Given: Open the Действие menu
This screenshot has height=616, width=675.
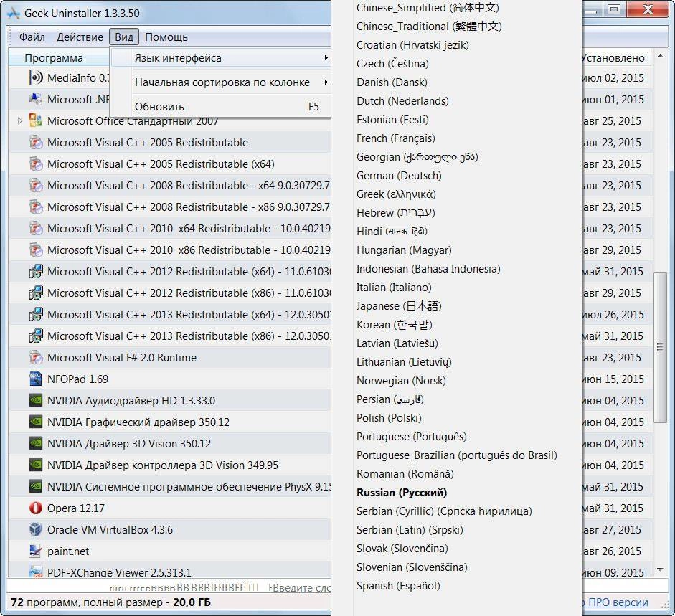Looking at the screenshot, I should coord(80,37).
